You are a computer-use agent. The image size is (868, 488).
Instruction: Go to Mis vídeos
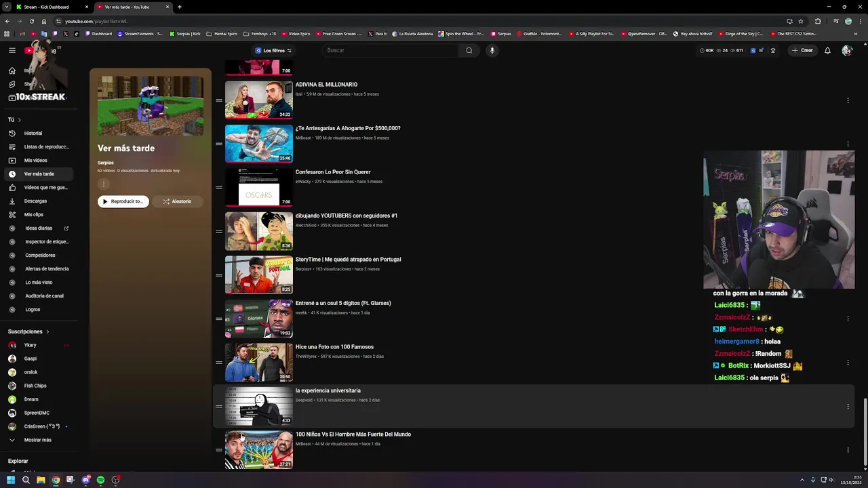(x=39, y=161)
